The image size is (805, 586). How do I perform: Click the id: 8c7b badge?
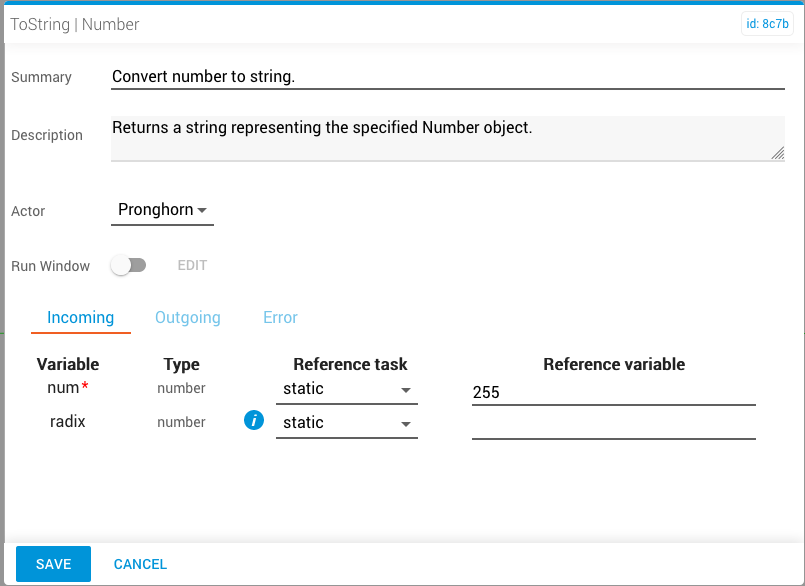pos(768,24)
